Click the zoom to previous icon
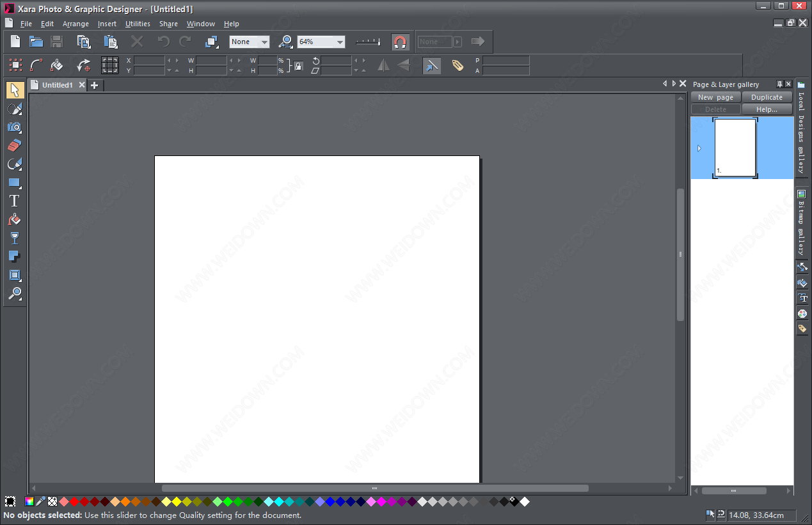This screenshot has width=812, height=525. [x=286, y=42]
